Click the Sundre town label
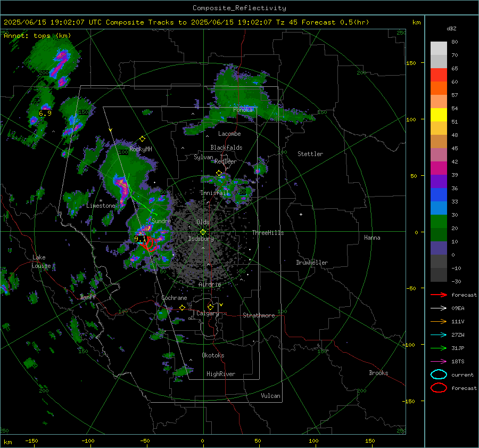 (x=161, y=221)
